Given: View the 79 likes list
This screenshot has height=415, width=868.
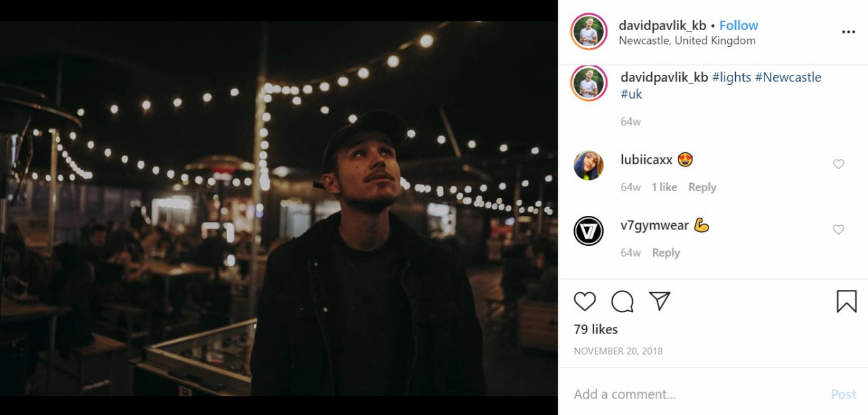Looking at the screenshot, I should 596,329.
